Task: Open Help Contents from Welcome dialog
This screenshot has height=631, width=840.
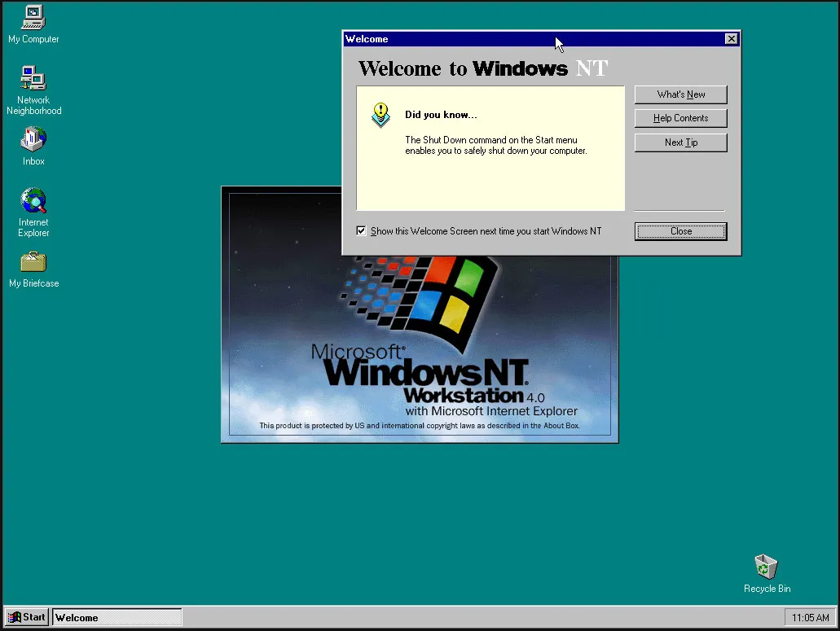Action: point(680,118)
